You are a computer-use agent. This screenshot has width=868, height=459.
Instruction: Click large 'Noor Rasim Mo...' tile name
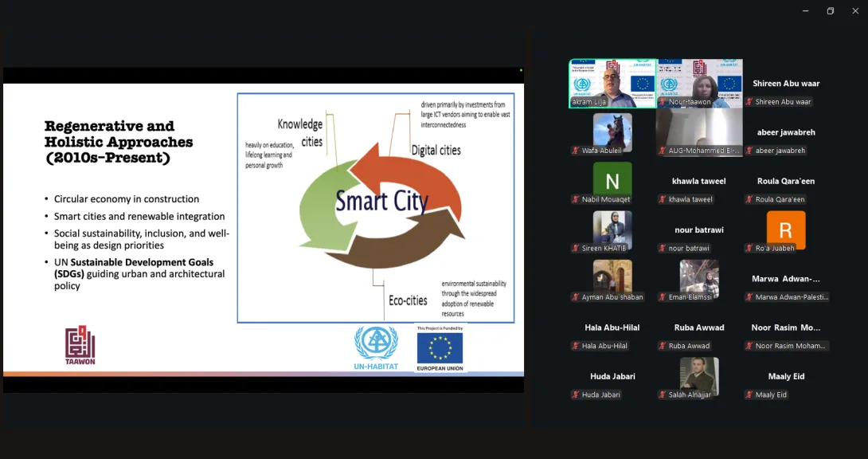click(786, 328)
